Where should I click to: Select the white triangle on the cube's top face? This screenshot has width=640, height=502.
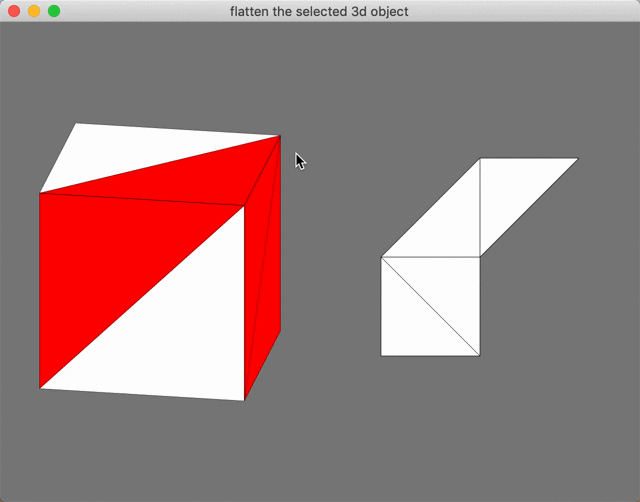pyautogui.click(x=131, y=151)
